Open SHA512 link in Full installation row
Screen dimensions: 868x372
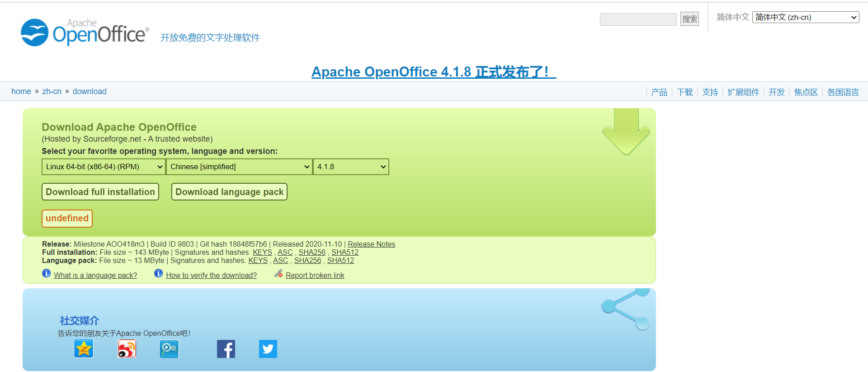(345, 253)
